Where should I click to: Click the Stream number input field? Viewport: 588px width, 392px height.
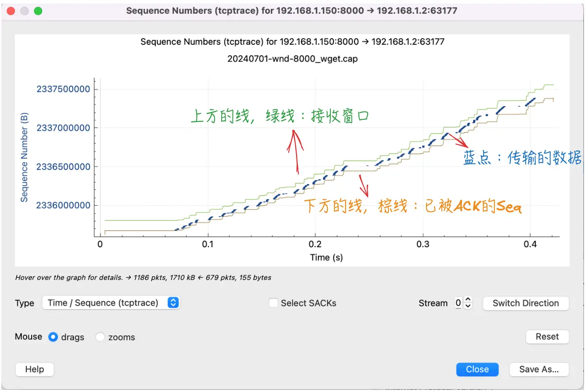pyautogui.click(x=458, y=303)
